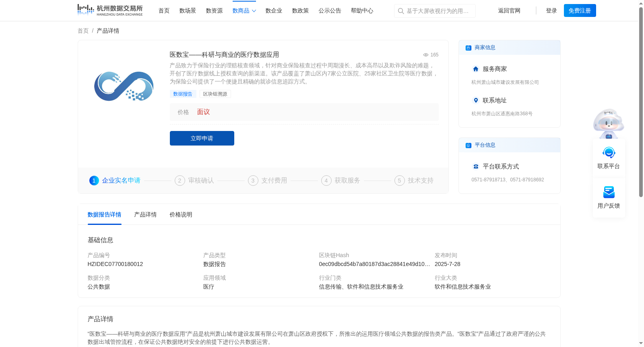Click step 2 circle 审核确认
Screen dimensions: 644x347
(x=180, y=181)
